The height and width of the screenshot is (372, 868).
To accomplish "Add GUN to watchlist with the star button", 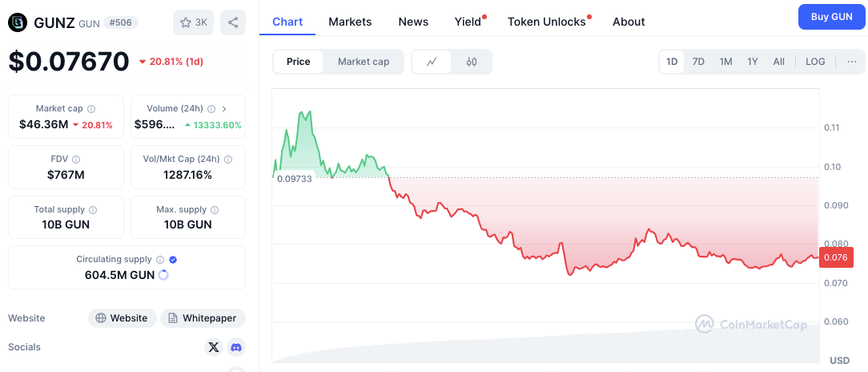I will coord(193,22).
